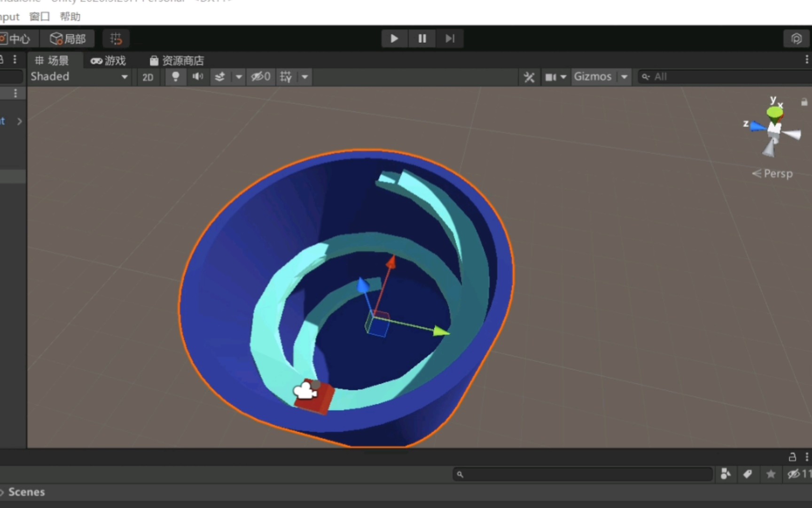The image size is (812, 508).
Task: Toggle 2D view mode
Action: point(148,77)
